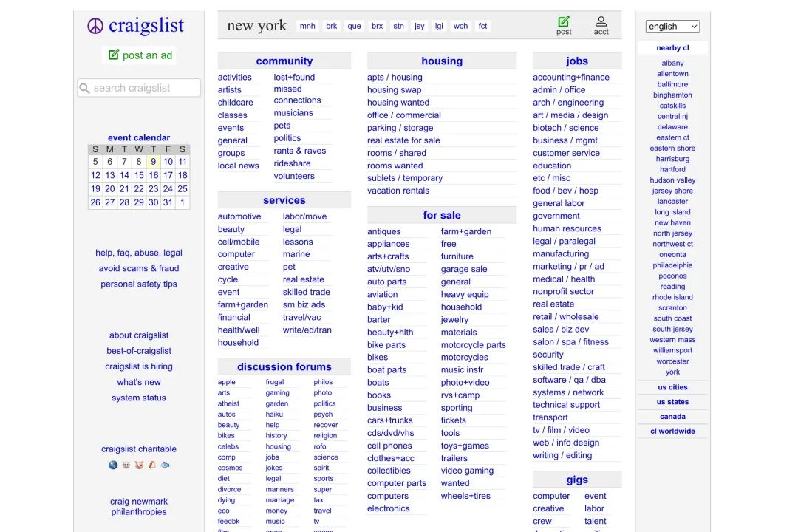Click the magnifier icon in search box
The height and width of the screenshot is (532, 798).
[x=85, y=88]
